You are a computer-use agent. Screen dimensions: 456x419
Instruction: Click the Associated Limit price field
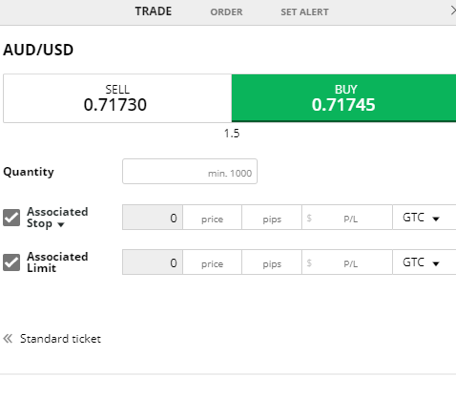coord(212,262)
